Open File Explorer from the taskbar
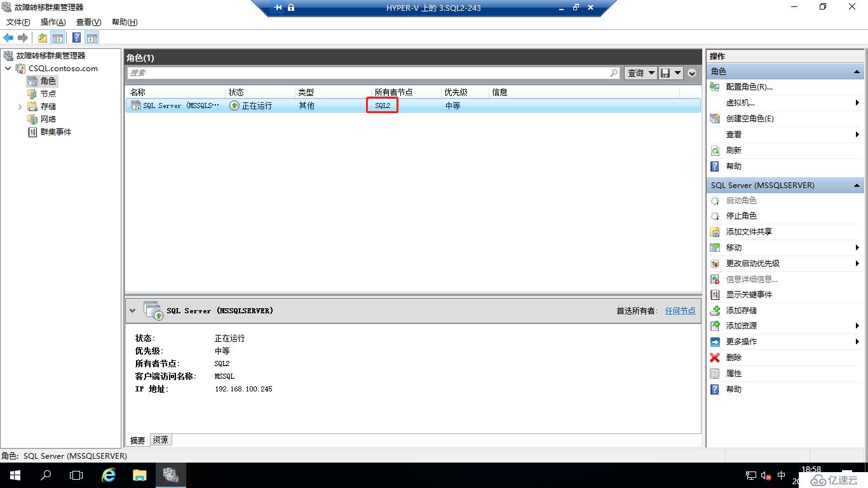This screenshot has width=868, height=488. pos(139,475)
